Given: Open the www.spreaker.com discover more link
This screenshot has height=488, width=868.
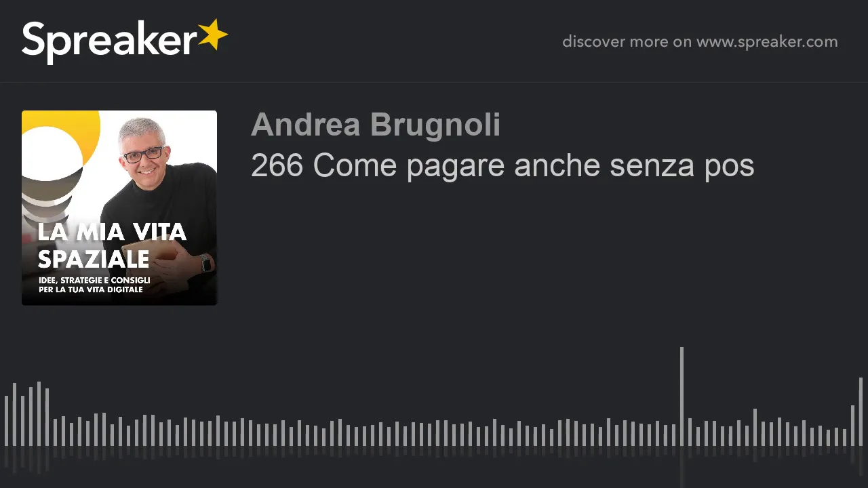Looking at the screenshot, I should pyautogui.click(x=767, y=41).
